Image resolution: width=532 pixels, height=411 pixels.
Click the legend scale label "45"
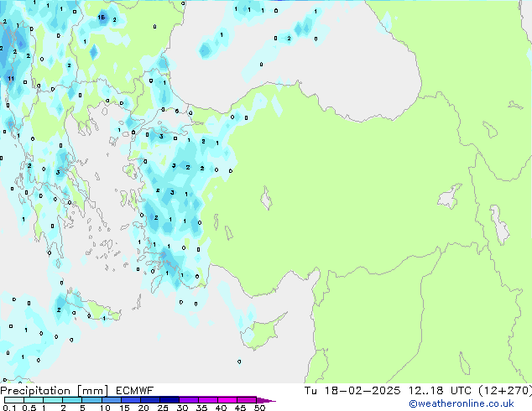[240, 408]
